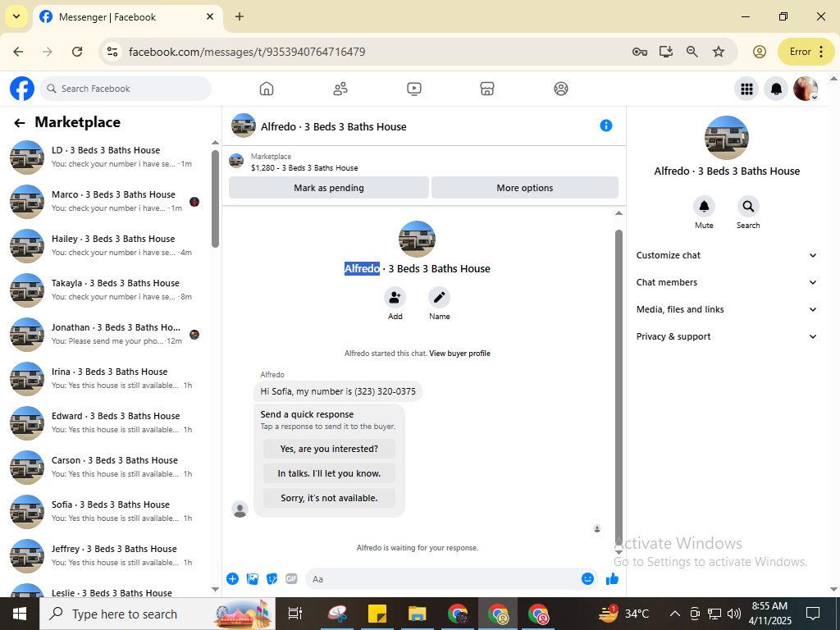Choose a GIF in the composer
This screenshot has height=630, width=840.
[x=291, y=578]
